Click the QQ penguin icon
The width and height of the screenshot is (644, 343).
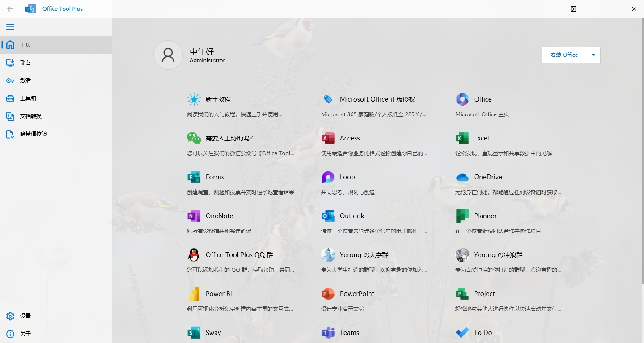(194, 255)
